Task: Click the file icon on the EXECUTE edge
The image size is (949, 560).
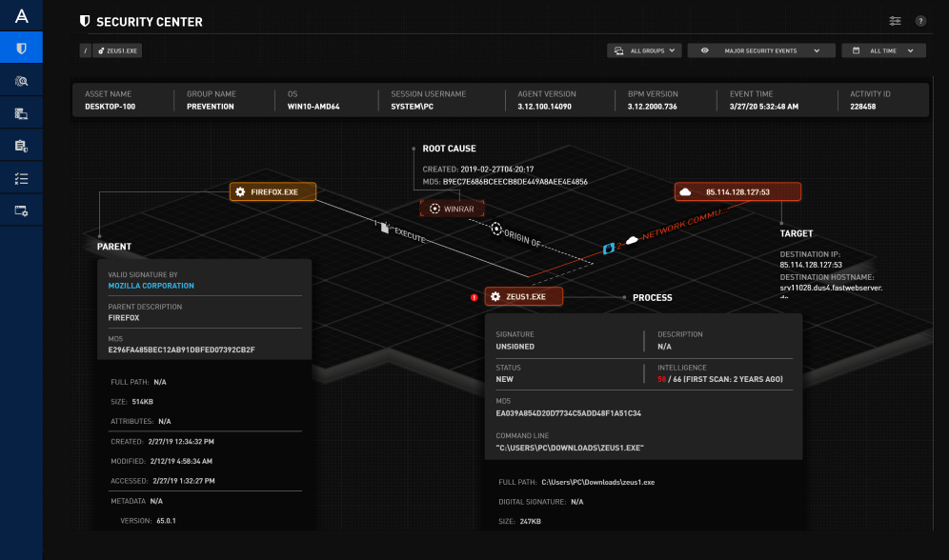Action: point(384,228)
